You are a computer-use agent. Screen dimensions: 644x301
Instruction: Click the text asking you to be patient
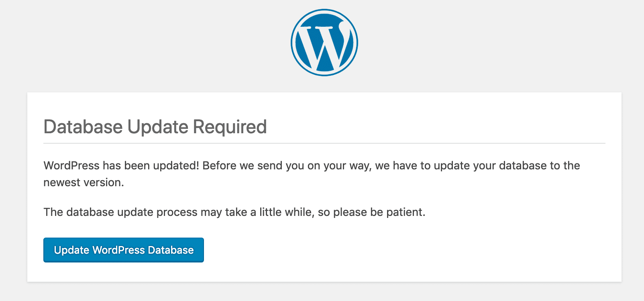pyautogui.click(x=235, y=212)
